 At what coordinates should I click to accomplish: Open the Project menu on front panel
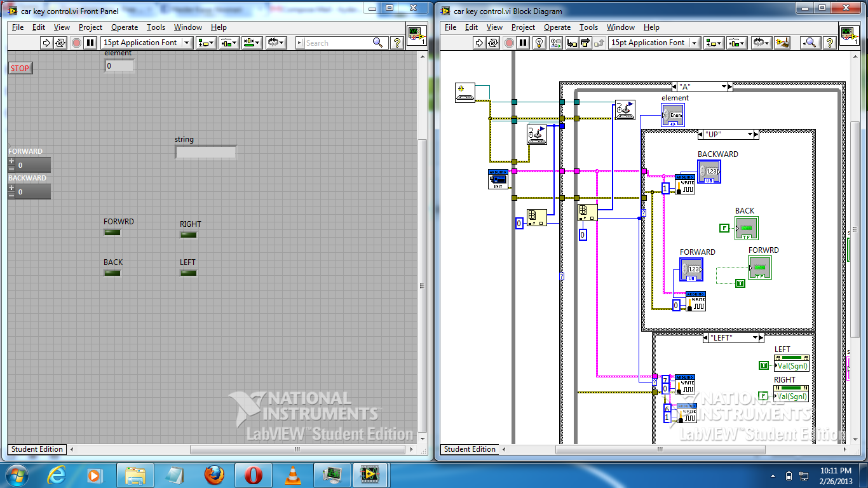pos(90,27)
